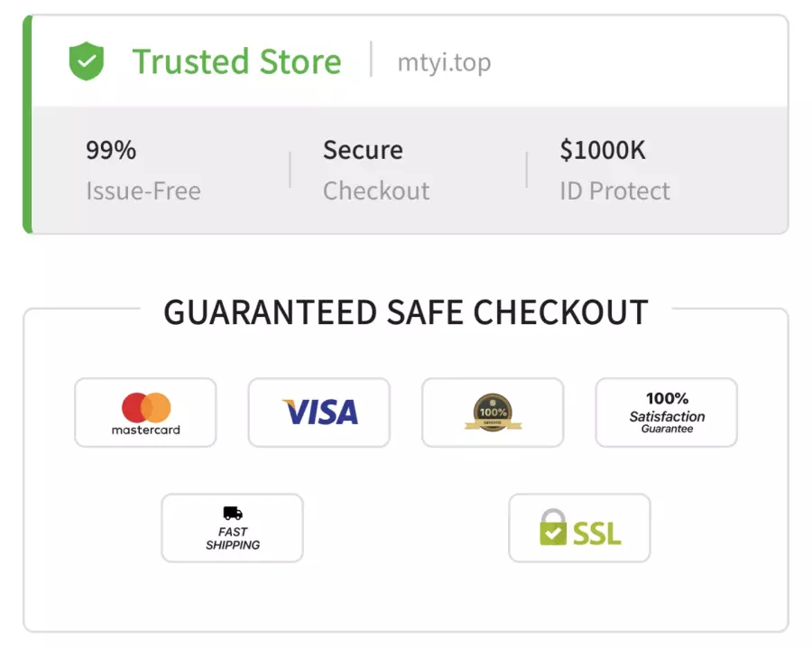Click the word Secure in bold
This screenshot has width=812, height=649.
(363, 150)
